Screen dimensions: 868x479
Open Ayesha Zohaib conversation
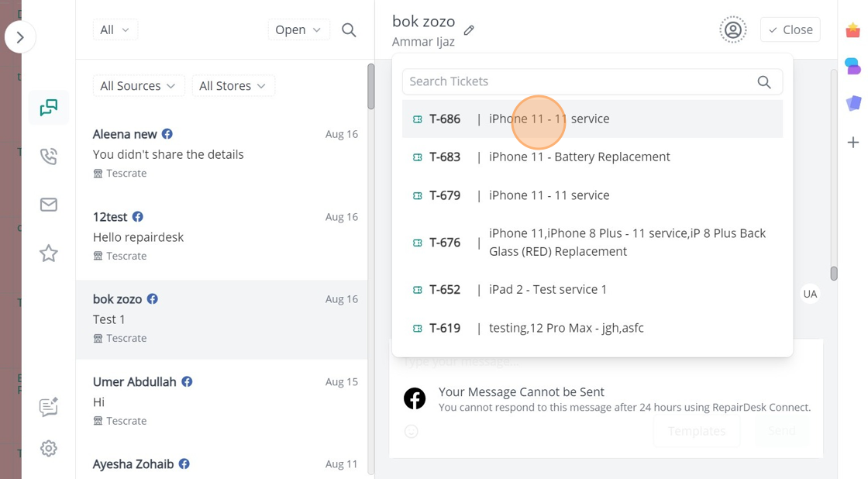coord(222,464)
